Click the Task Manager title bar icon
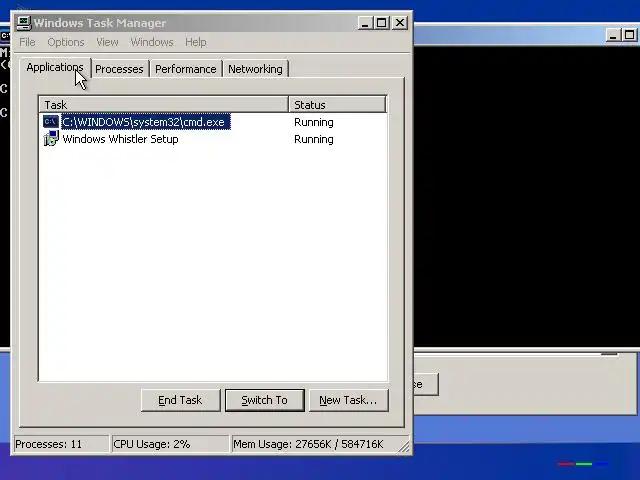 [24, 22]
